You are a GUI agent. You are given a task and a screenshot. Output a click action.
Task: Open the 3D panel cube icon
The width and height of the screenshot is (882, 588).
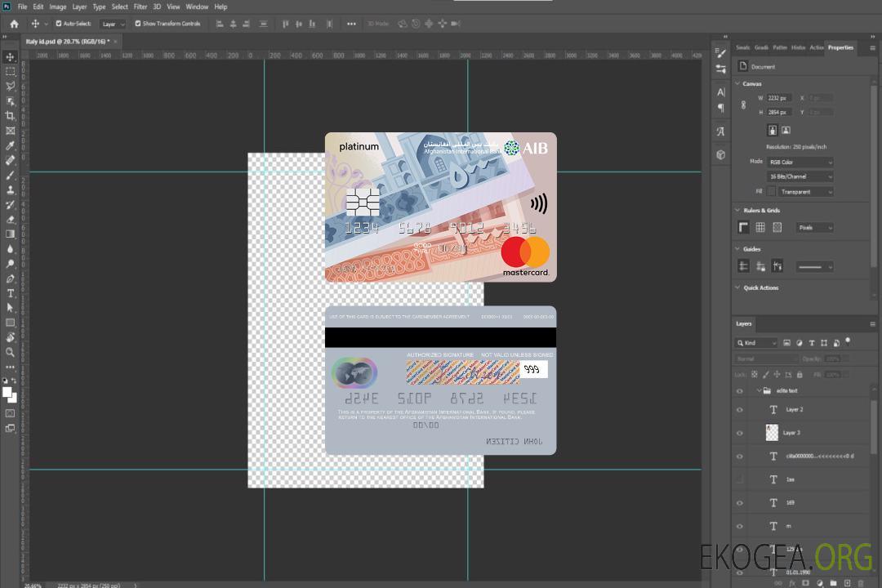click(720, 154)
